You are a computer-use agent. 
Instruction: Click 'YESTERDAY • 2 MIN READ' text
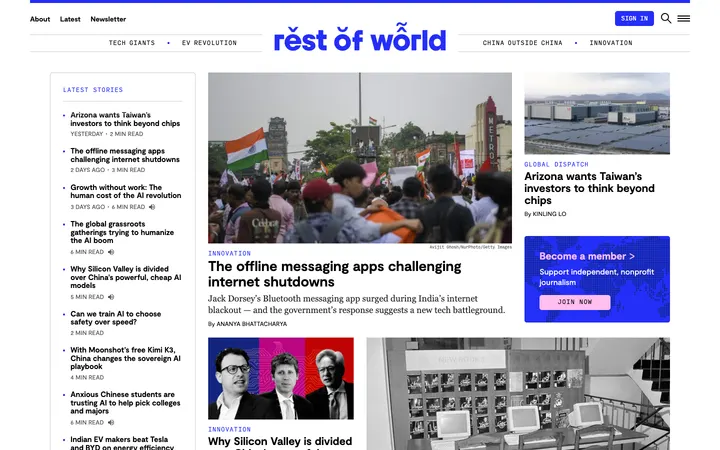(107, 134)
